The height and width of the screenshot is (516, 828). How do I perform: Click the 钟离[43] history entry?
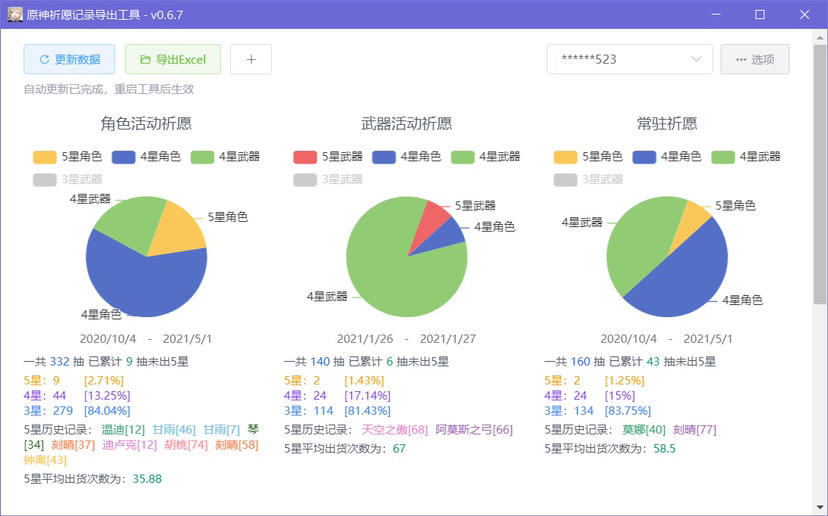coord(45,459)
